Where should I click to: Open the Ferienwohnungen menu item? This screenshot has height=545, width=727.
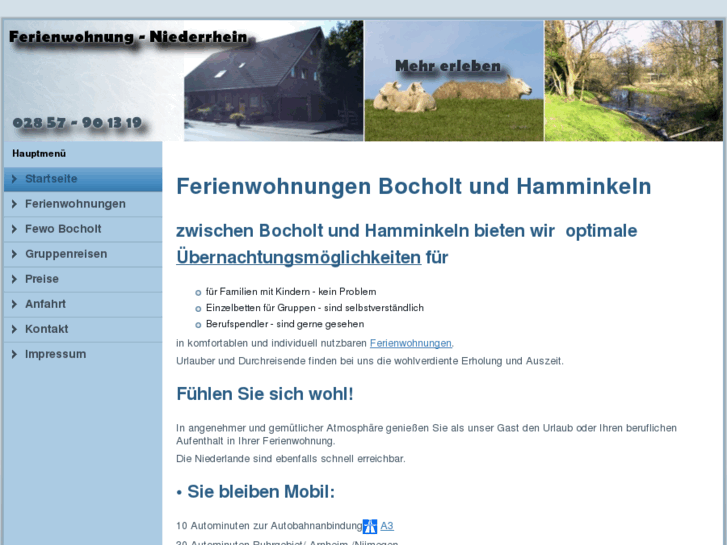(83, 204)
